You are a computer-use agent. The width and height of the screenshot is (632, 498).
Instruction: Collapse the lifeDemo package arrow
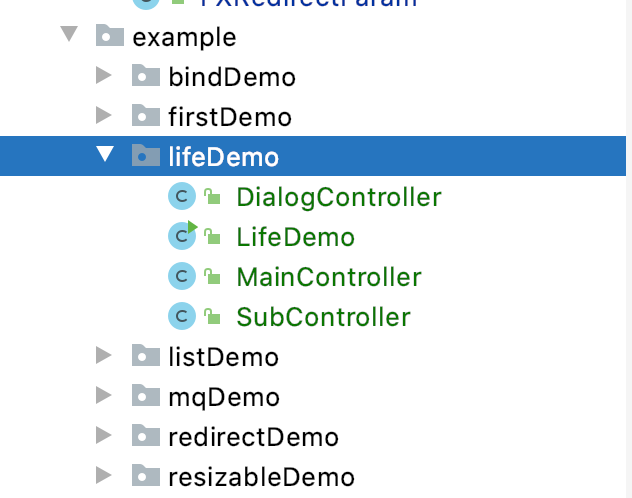click(105, 155)
